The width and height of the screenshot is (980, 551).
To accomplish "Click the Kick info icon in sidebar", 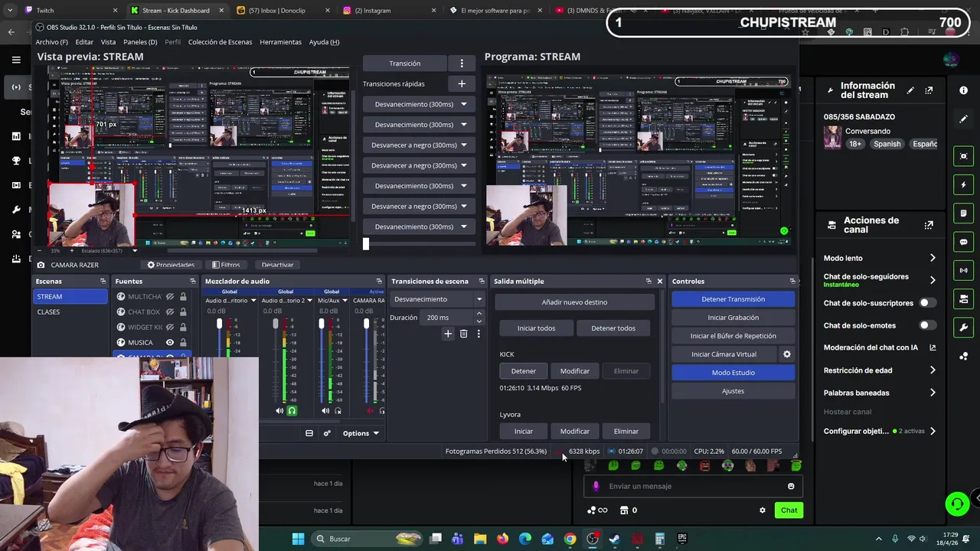I will click(x=963, y=90).
